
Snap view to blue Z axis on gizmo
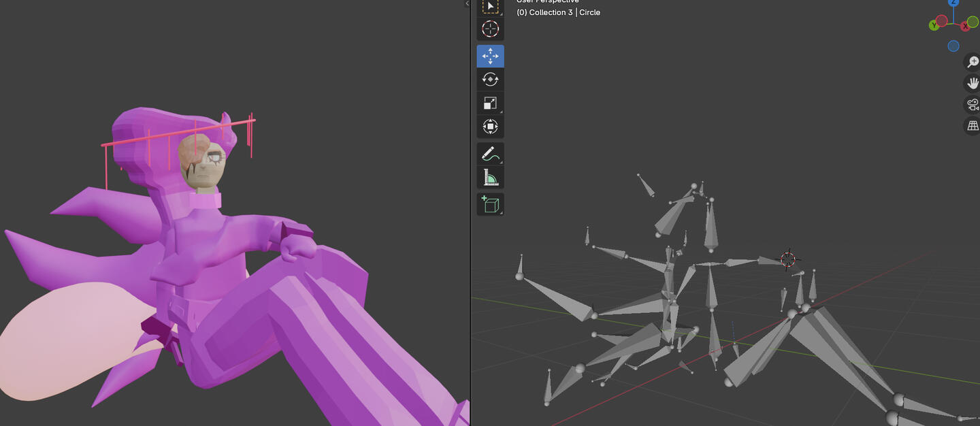[x=954, y=3]
